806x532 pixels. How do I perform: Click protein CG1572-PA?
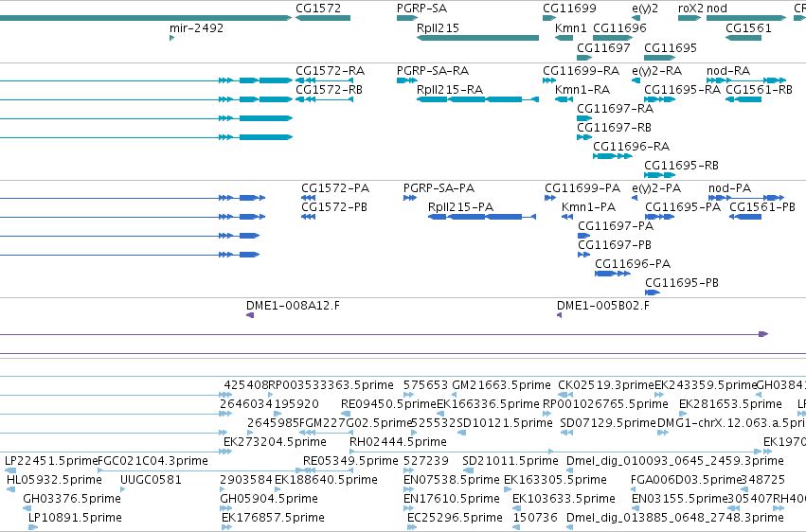coord(335,188)
